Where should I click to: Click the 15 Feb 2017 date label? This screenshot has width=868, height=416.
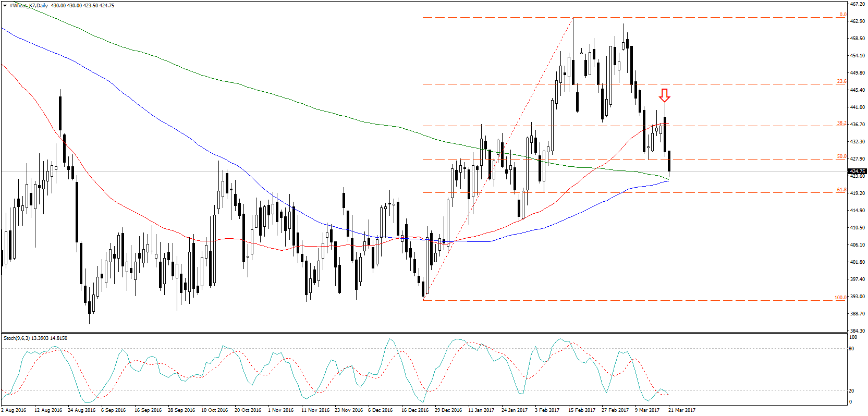coord(582,410)
